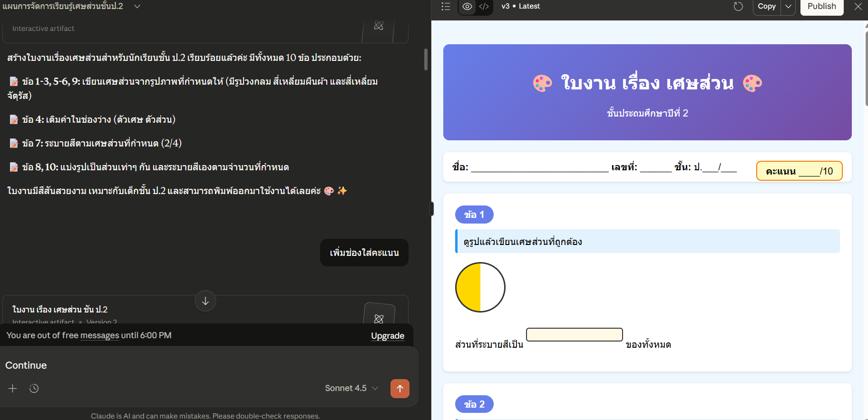Click the Copy button
The height and width of the screenshot is (420, 868).
(766, 7)
